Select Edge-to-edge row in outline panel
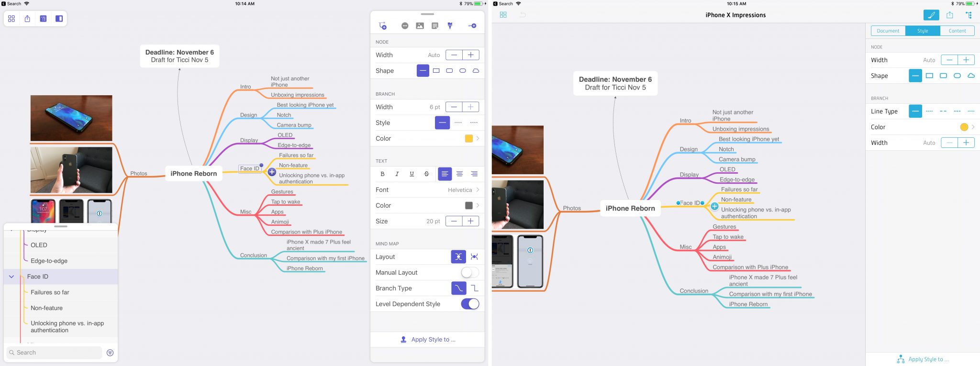 [x=61, y=261]
